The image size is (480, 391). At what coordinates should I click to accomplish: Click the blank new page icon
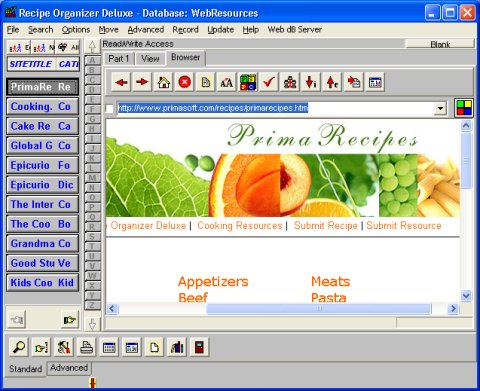point(154,347)
